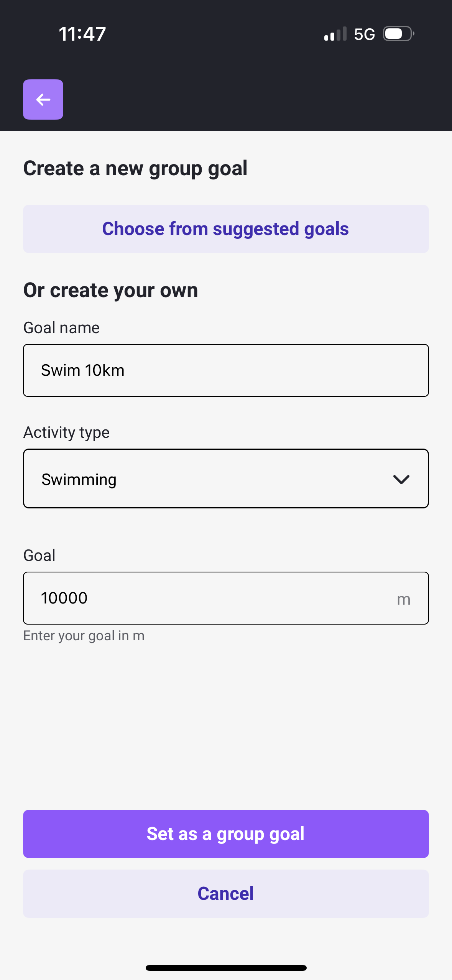
Task: Confirm with Set as a group goal
Action: [x=226, y=834]
